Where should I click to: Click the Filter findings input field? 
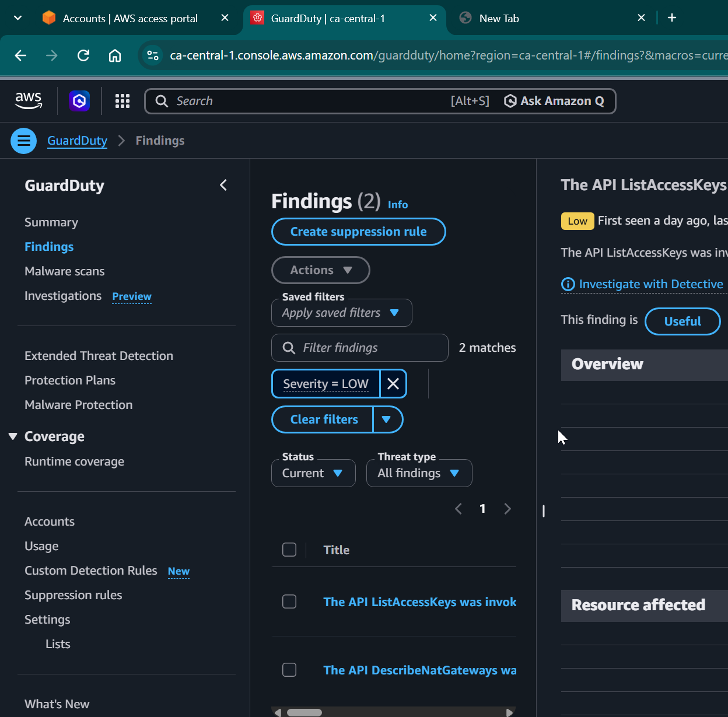(x=360, y=348)
